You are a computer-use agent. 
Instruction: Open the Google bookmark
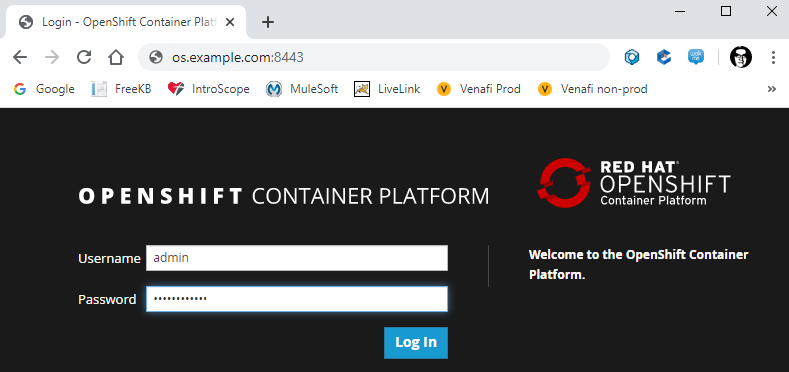44,89
